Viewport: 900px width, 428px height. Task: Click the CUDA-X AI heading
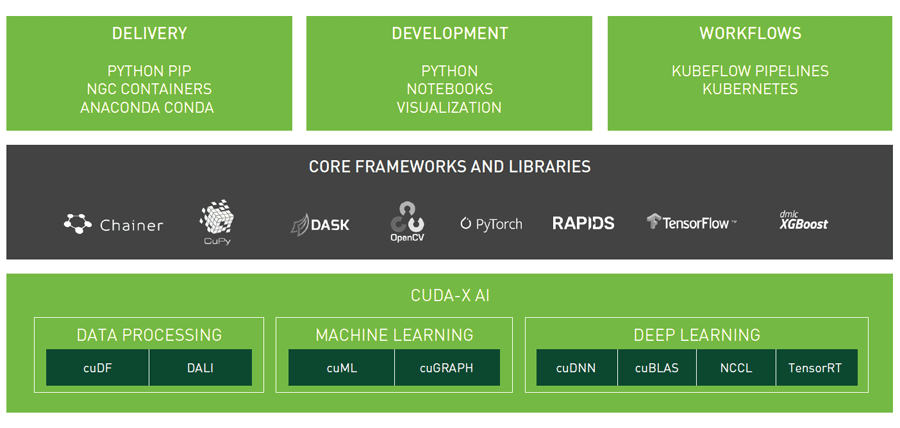tap(450, 296)
